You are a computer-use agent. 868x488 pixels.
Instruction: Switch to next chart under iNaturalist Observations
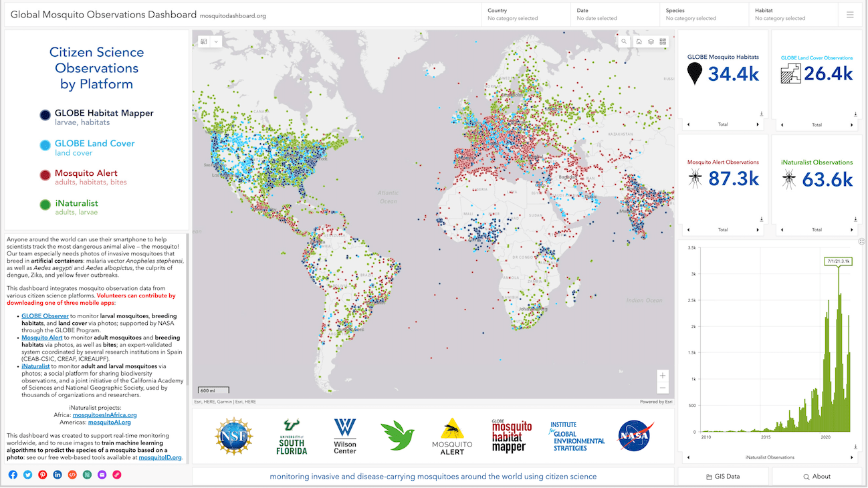point(851,458)
